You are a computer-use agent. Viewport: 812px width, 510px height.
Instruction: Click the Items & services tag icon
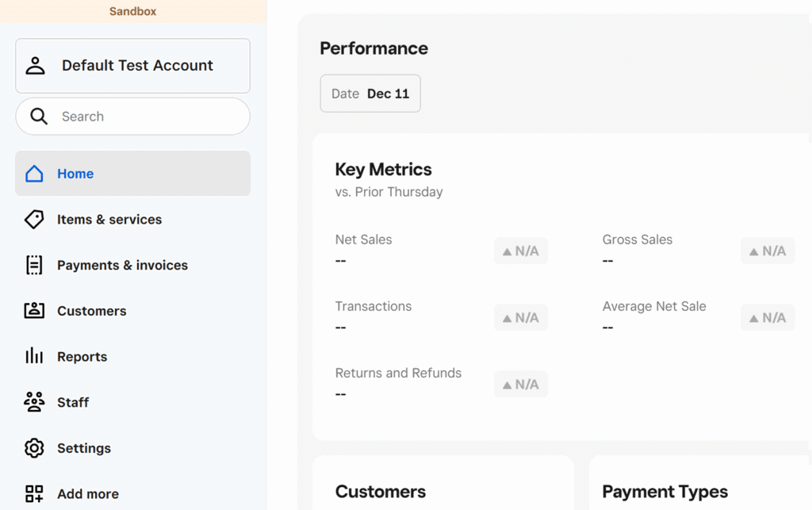34,220
